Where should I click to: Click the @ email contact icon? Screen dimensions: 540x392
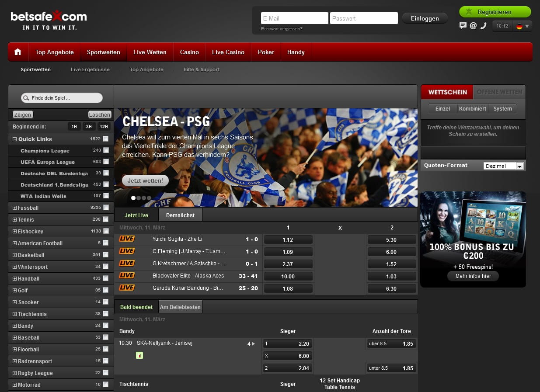click(473, 26)
